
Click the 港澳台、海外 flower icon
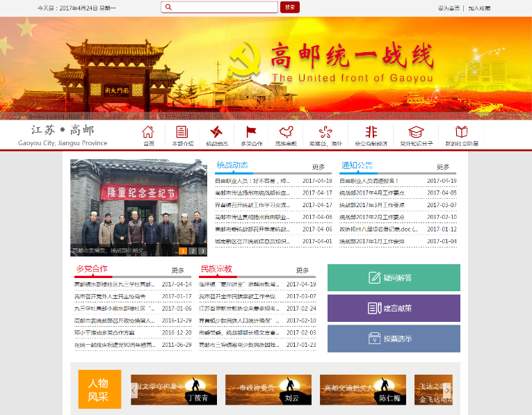[325, 132]
